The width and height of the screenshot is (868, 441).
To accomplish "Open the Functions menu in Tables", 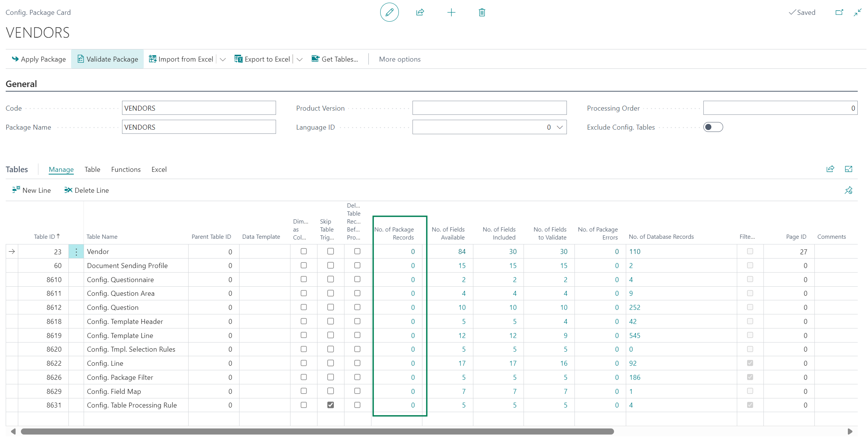I will click(126, 170).
